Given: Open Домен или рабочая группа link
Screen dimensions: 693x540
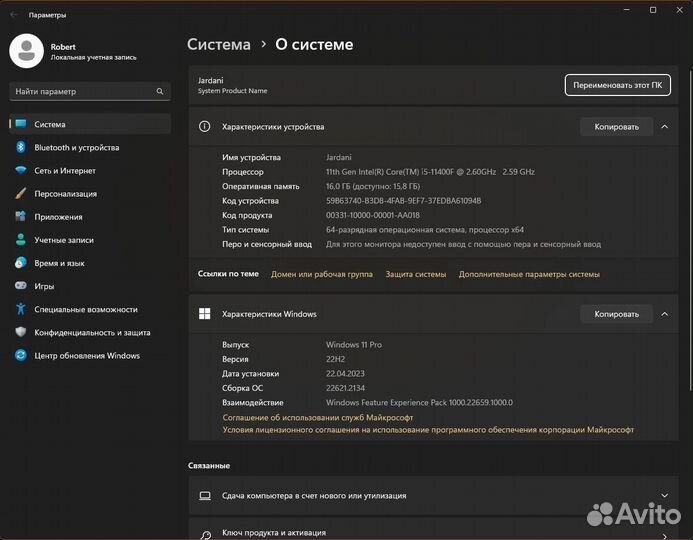Looking at the screenshot, I should [x=322, y=274].
